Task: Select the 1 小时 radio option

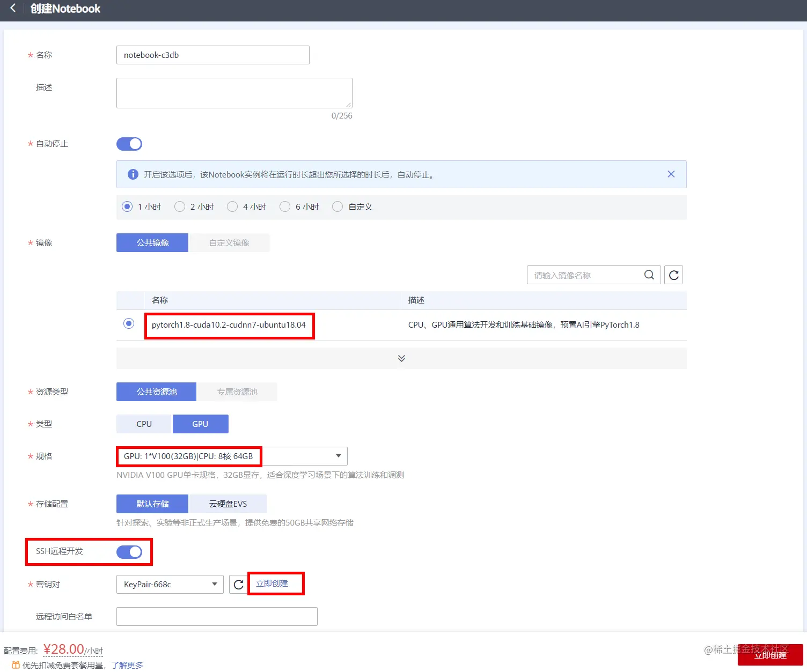Action: [x=127, y=206]
